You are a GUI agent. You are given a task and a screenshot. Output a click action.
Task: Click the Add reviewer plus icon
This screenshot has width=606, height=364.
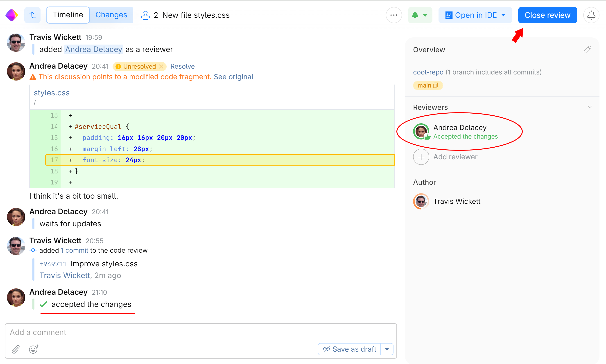point(421,157)
